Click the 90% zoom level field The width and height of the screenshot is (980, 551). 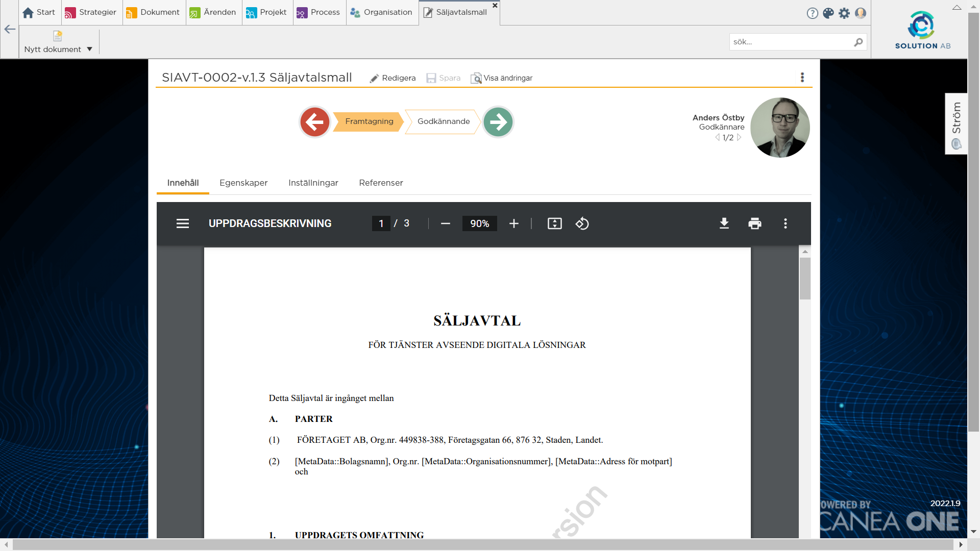tap(479, 223)
